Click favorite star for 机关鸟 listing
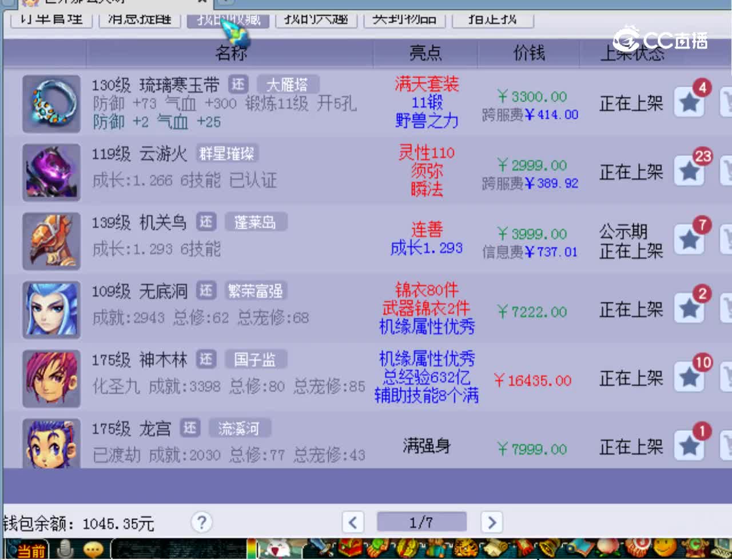732x560 pixels. click(689, 240)
